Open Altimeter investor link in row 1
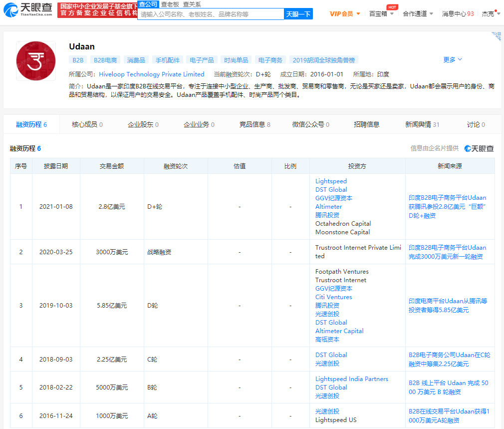The width and height of the screenshot is (504, 429). click(x=328, y=206)
